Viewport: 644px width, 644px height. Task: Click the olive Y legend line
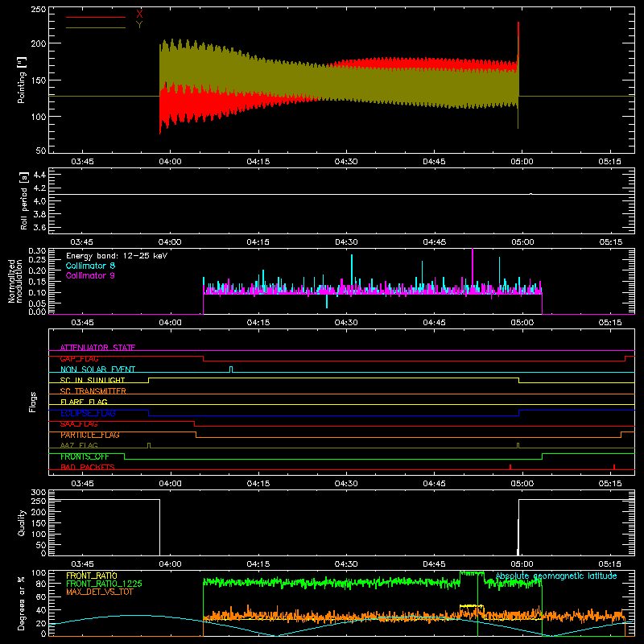[96, 27]
